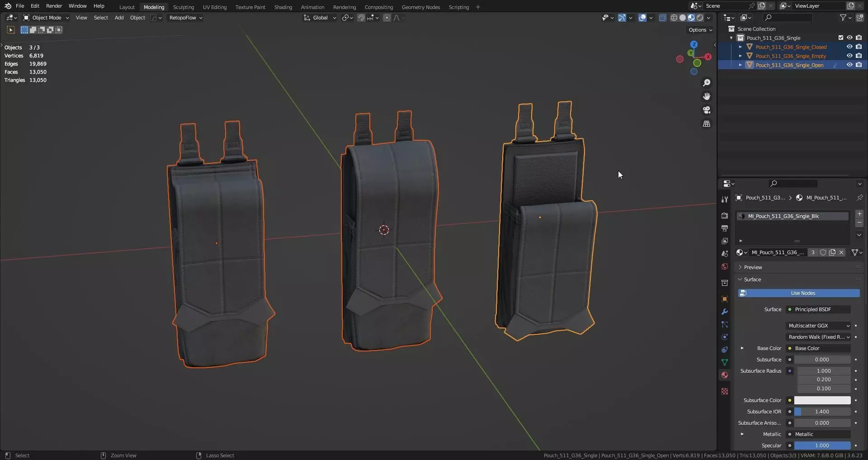
Task: Open the Particles properties tab
Action: (x=725, y=324)
